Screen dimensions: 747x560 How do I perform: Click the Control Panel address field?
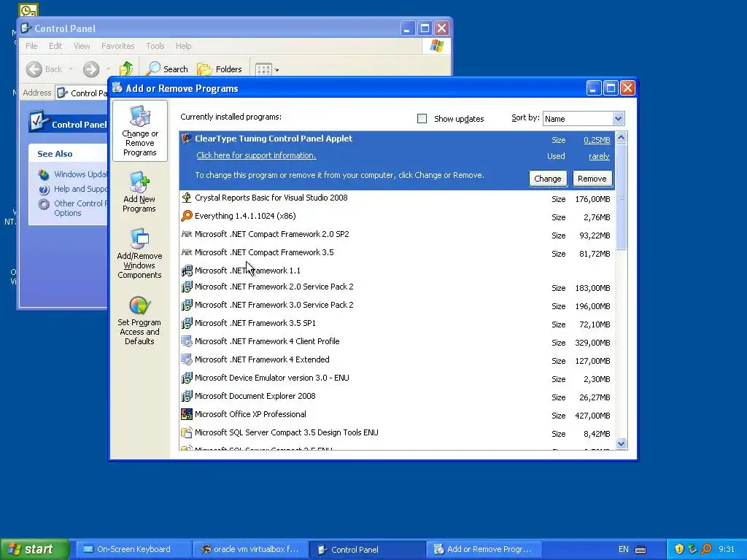tap(82, 93)
